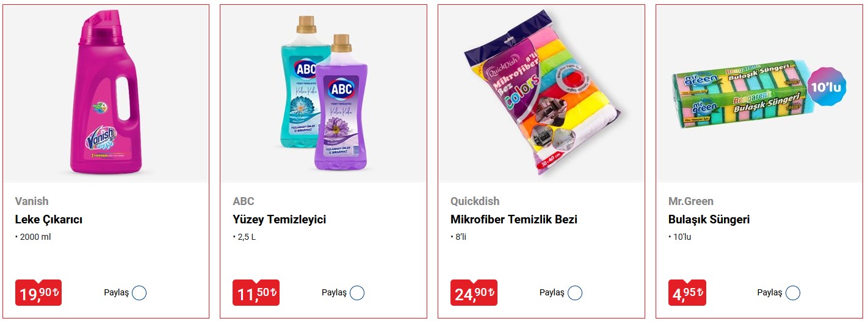Image resolution: width=868 pixels, height=321 pixels.
Task: Click the 11,50 price tag
Action: click(x=256, y=293)
